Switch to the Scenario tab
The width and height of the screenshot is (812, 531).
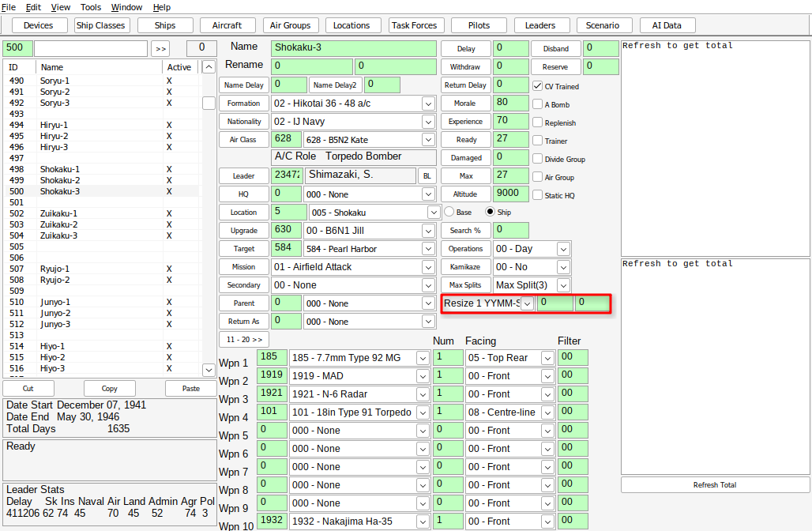click(x=603, y=25)
